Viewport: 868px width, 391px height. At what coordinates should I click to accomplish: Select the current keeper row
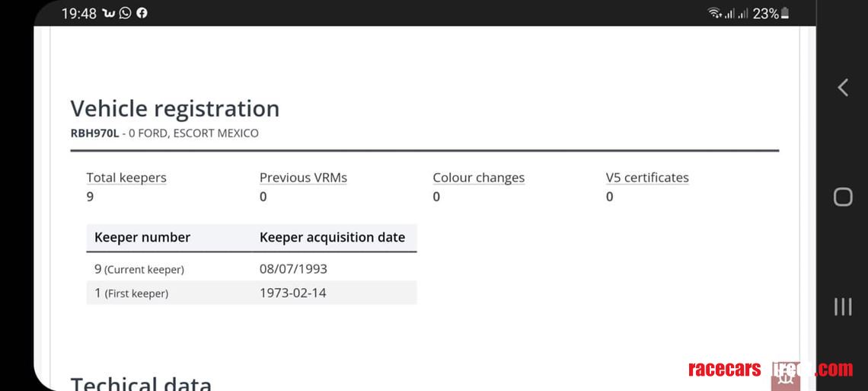click(251, 269)
